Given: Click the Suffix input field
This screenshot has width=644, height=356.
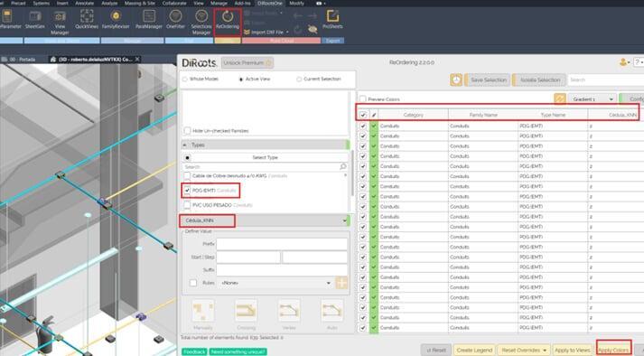Looking at the screenshot, I should click(282, 270).
